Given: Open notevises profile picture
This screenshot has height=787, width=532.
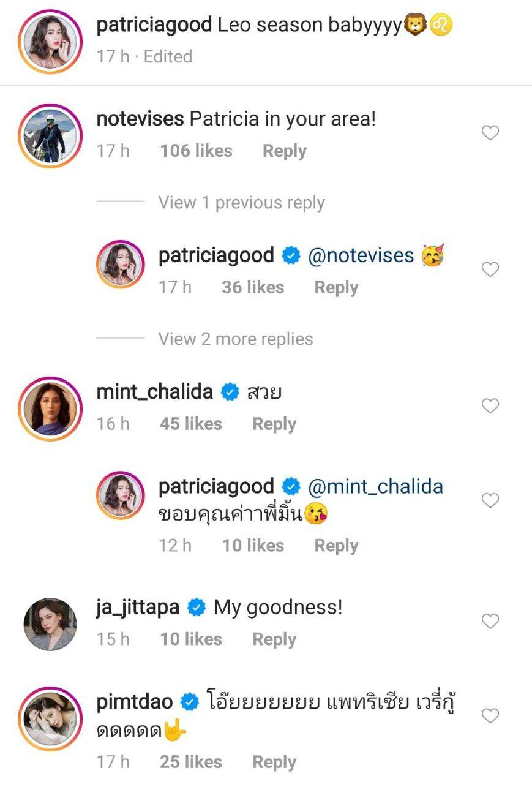Looking at the screenshot, I should click(x=50, y=135).
